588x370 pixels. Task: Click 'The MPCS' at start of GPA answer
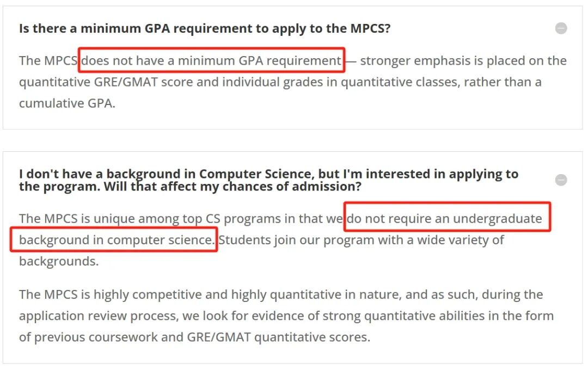(48, 61)
